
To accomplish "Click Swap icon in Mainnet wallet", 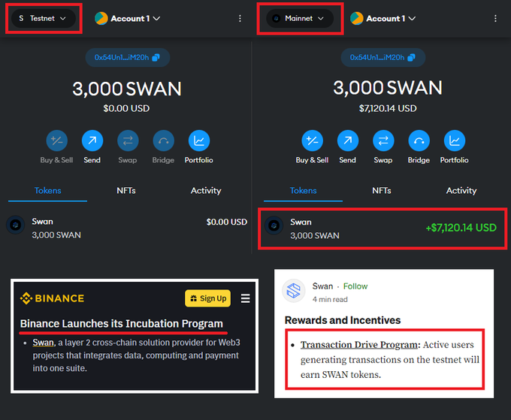I will click(x=383, y=141).
